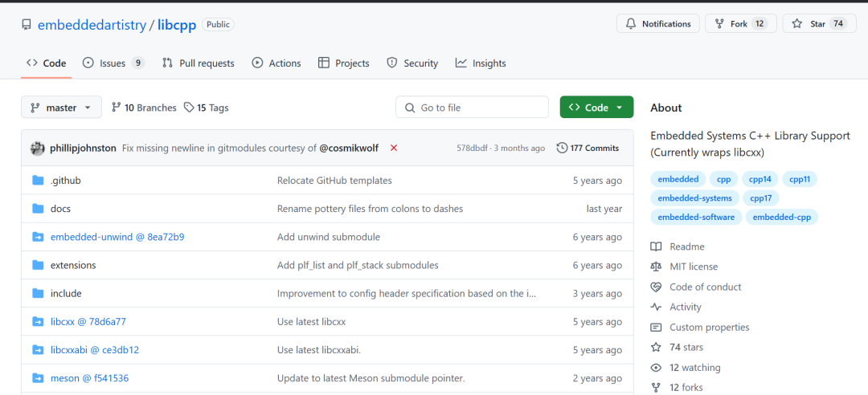Click the Readme book icon
The height and width of the screenshot is (395, 868).
[x=656, y=246]
